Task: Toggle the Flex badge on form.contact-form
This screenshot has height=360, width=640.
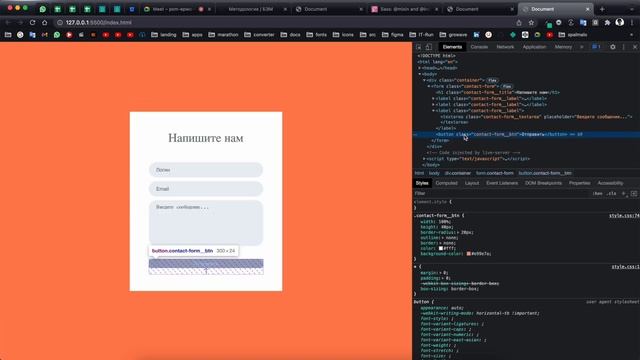Action: tap(507, 87)
